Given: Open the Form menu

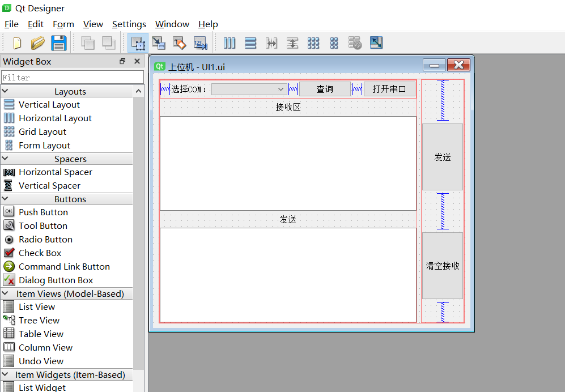Looking at the screenshot, I should [63, 24].
